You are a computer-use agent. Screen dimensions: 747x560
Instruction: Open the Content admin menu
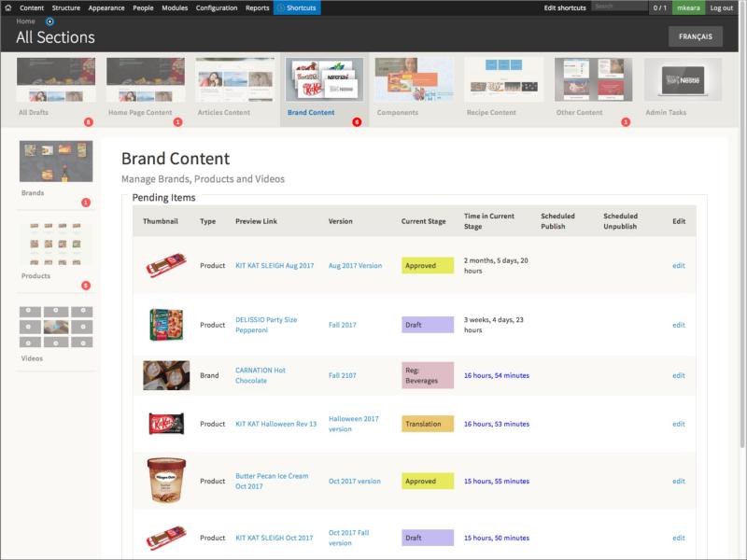click(32, 7)
